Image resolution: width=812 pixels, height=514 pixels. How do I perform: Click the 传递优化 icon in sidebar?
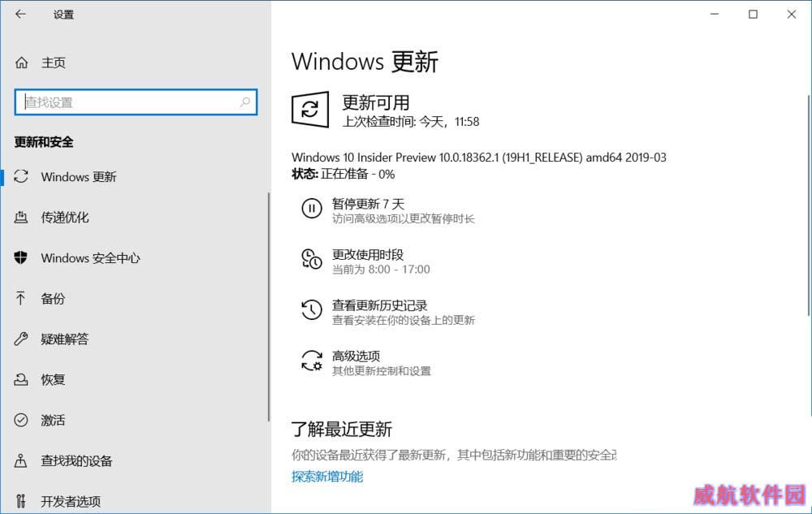click(x=21, y=218)
